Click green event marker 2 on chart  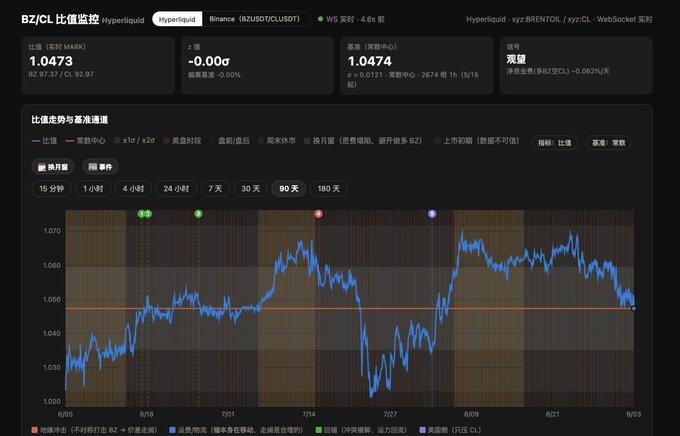148,213
